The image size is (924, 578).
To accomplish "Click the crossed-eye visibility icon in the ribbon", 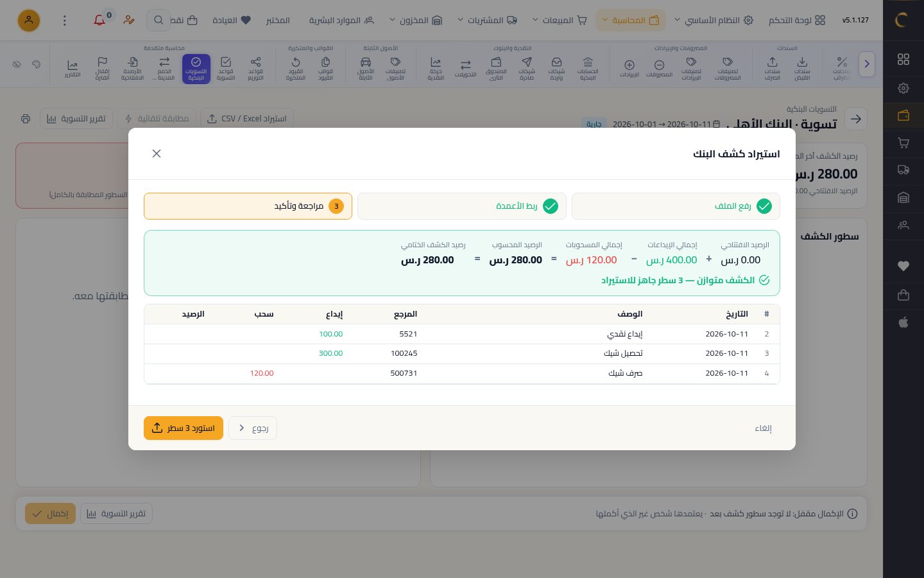I will [x=17, y=64].
